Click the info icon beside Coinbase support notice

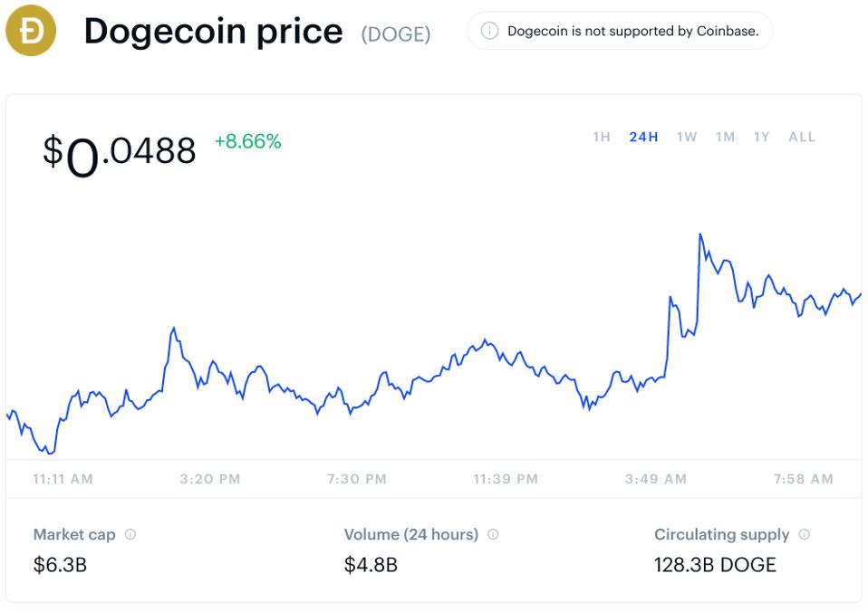tap(489, 32)
